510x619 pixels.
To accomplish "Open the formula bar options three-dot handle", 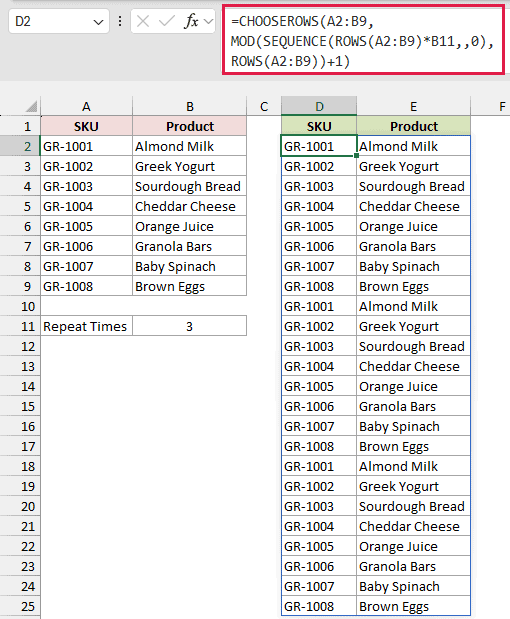I will pos(120,21).
